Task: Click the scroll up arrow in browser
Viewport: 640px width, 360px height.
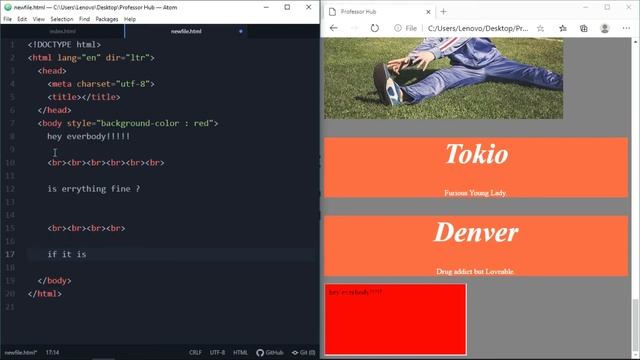Action: pyautogui.click(x=636, y=42)
